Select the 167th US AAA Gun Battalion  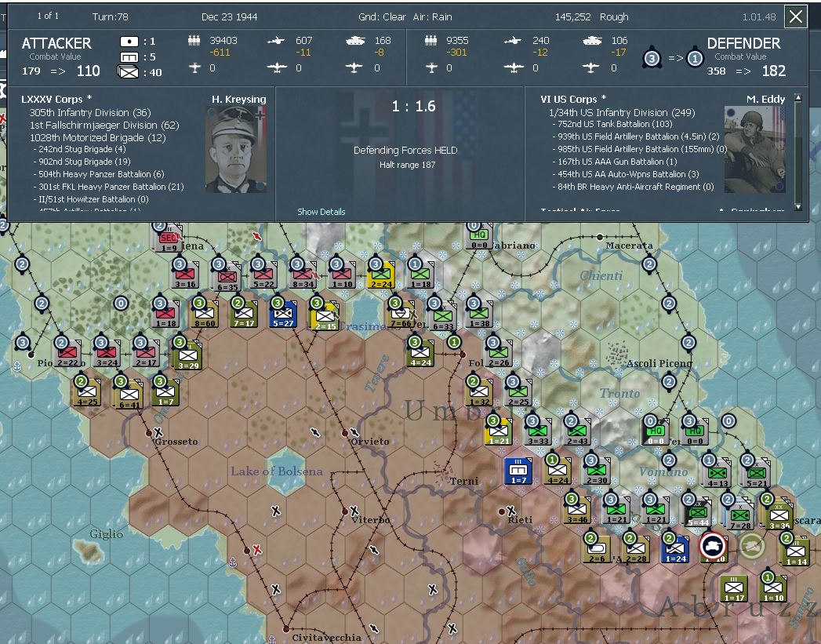tap(616, 162)
